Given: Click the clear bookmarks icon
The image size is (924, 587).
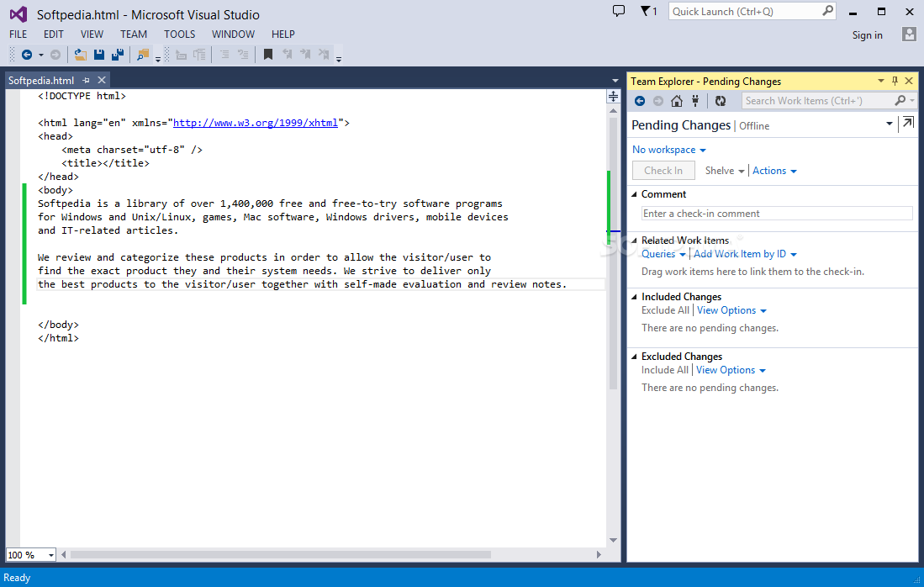Looking at the screenshot, I should point(324,55).
